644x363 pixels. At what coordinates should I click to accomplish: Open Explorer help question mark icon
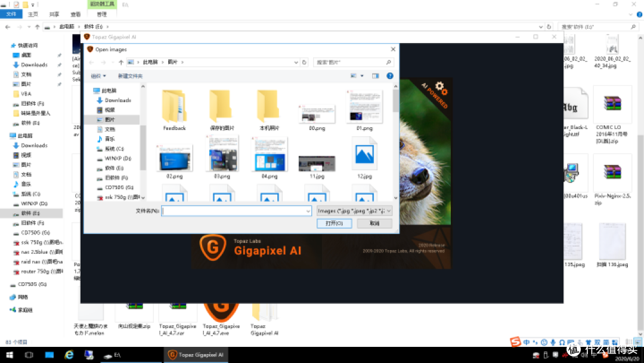click(x=639, y=14)
